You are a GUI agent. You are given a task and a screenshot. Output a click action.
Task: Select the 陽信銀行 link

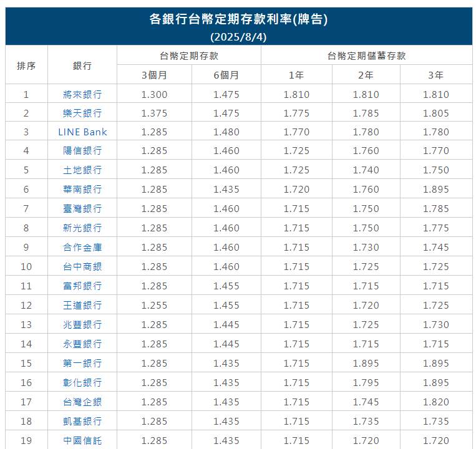tap(82, 151)
